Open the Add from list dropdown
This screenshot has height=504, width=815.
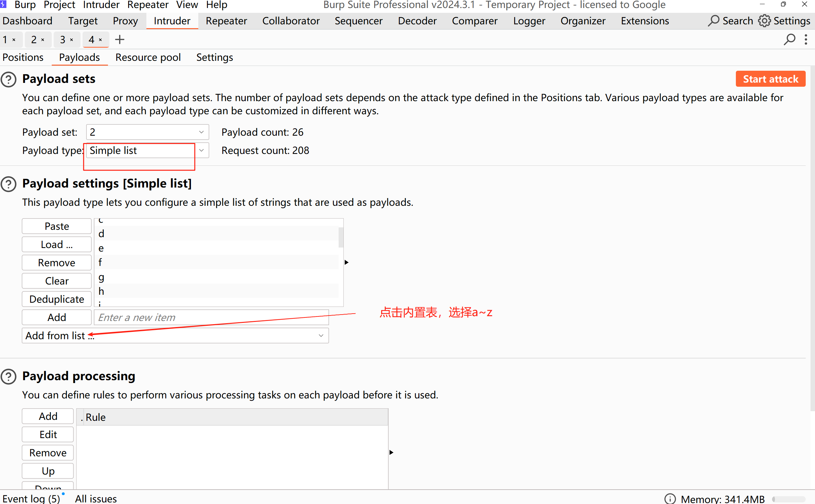(x=321, y=335)
